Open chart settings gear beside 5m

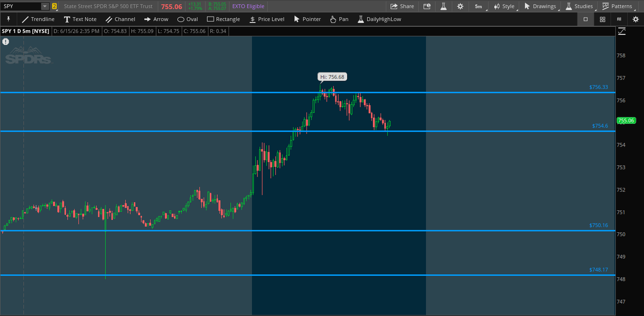(460, 6)
